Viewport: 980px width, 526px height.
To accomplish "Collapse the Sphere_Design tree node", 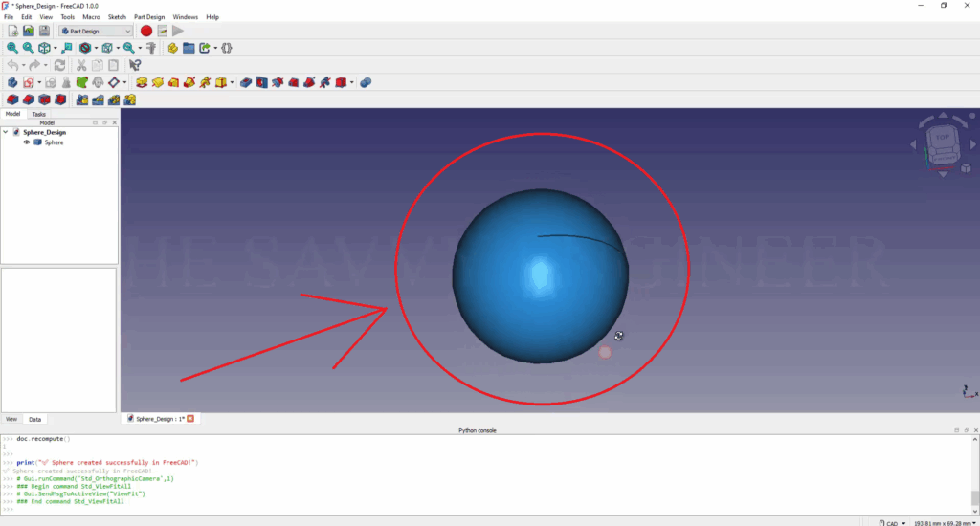I will pyautogui.click(x=6, y=132).
